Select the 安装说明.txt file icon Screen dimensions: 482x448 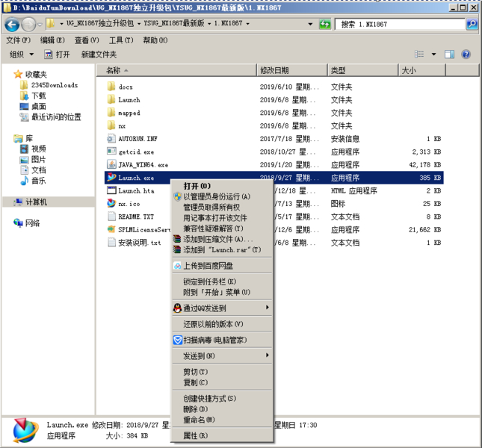[111, 242]
